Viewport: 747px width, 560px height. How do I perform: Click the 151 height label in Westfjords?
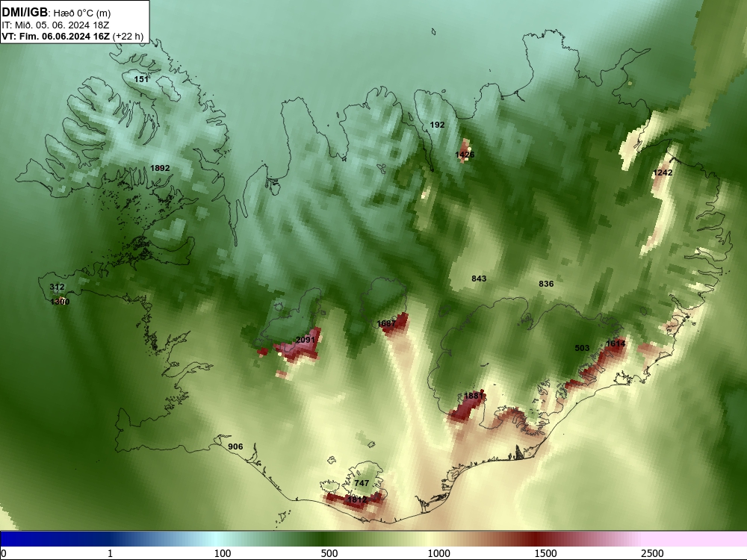(x=141, y=79)
